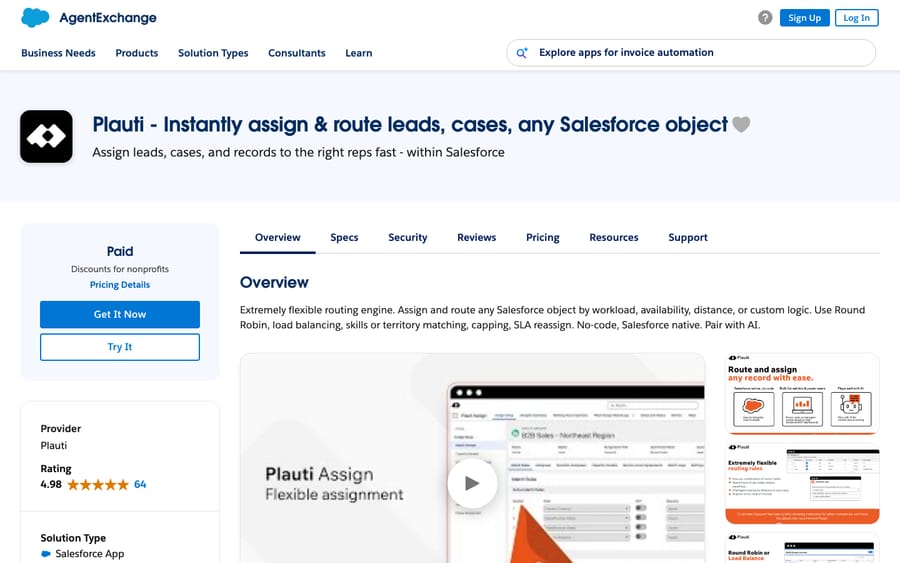Click the Salesforce cloud logo

pos(35,18)
